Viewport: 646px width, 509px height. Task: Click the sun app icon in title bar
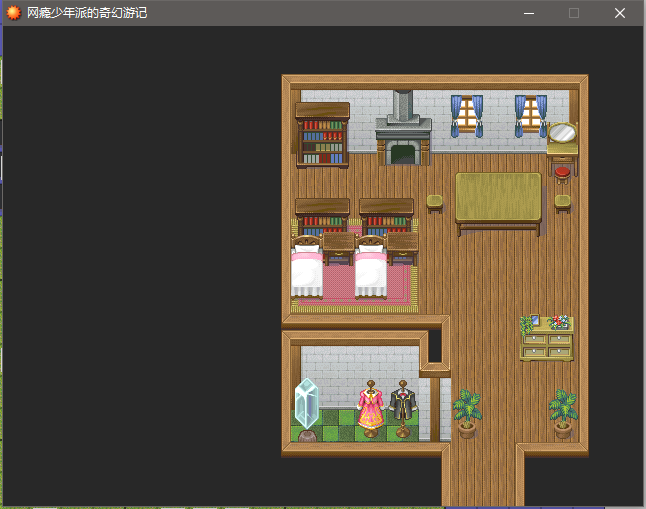[x=14, y=13]
